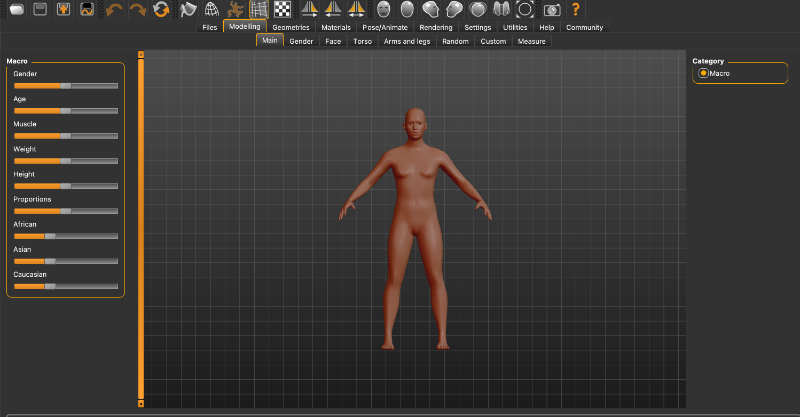Select the Arms and legs subtab
Screen dimensions: 800x417
click(x=408, y=41)
